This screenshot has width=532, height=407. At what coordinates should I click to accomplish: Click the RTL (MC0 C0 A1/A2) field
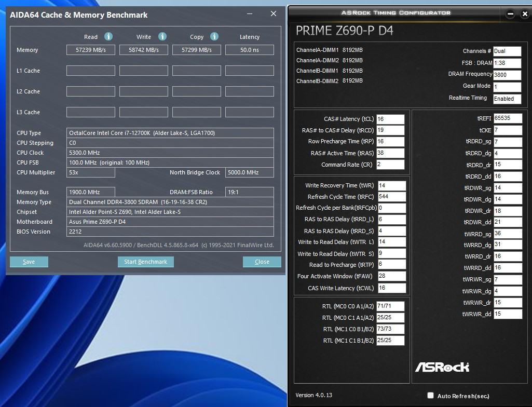pos(390,306)
